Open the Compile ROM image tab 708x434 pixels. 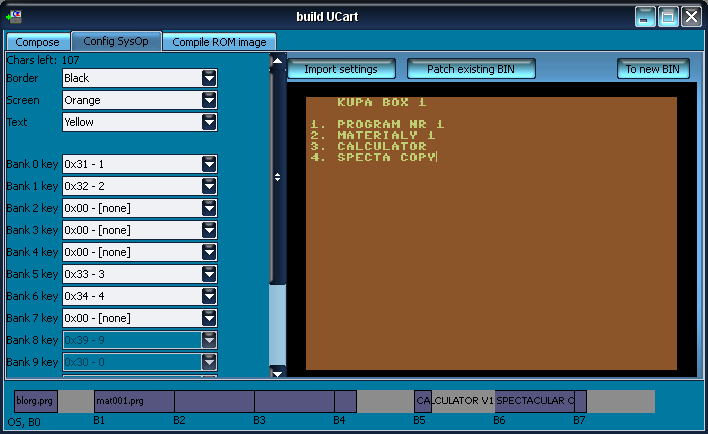219,42
